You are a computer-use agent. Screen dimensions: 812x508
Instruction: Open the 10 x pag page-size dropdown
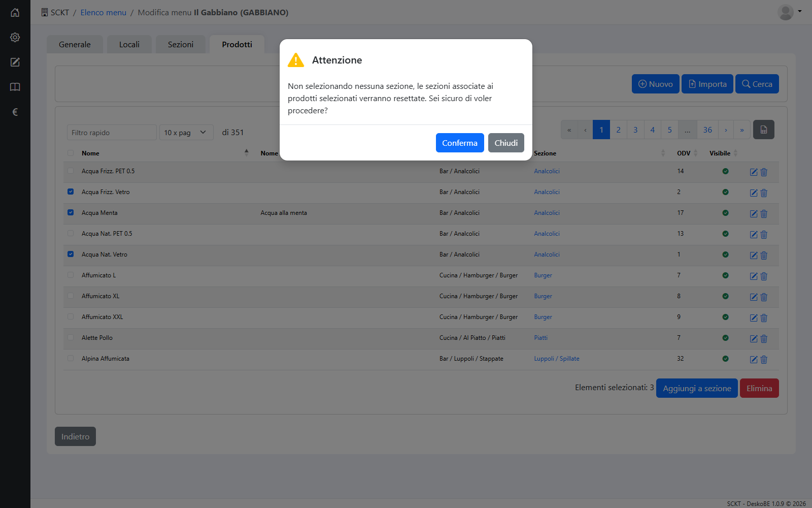coord(186,133)
